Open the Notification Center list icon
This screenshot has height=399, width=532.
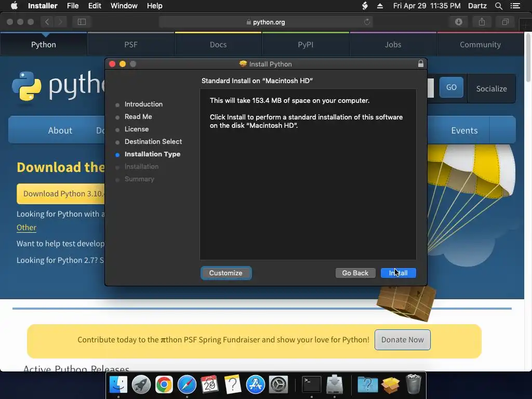[x=515, y=6]
